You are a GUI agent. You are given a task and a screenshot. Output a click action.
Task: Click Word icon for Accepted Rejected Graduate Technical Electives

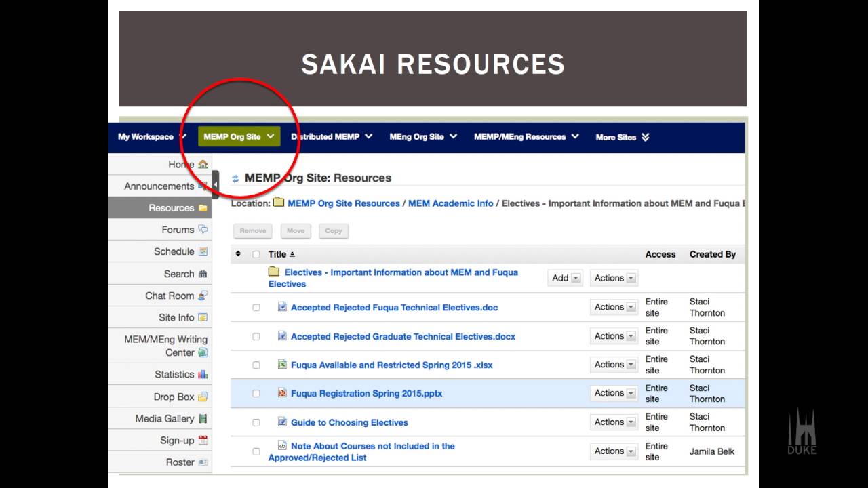click(282, 335)
